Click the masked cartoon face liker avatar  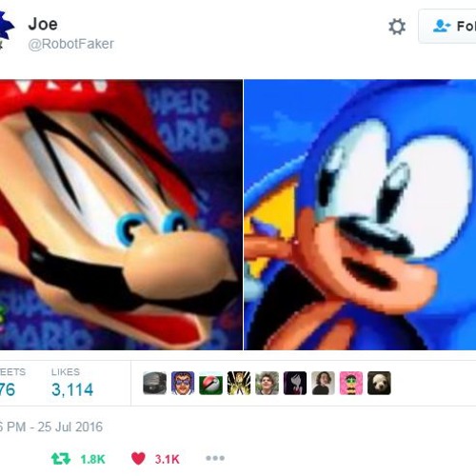click(x=183, y=383)
